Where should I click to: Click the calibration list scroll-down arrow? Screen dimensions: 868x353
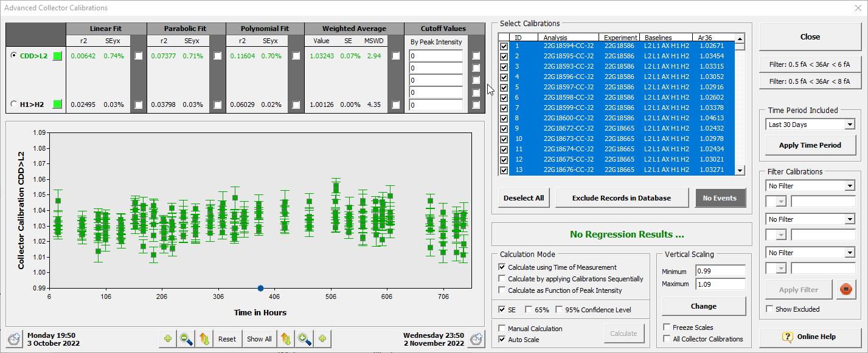click(740, 171)
